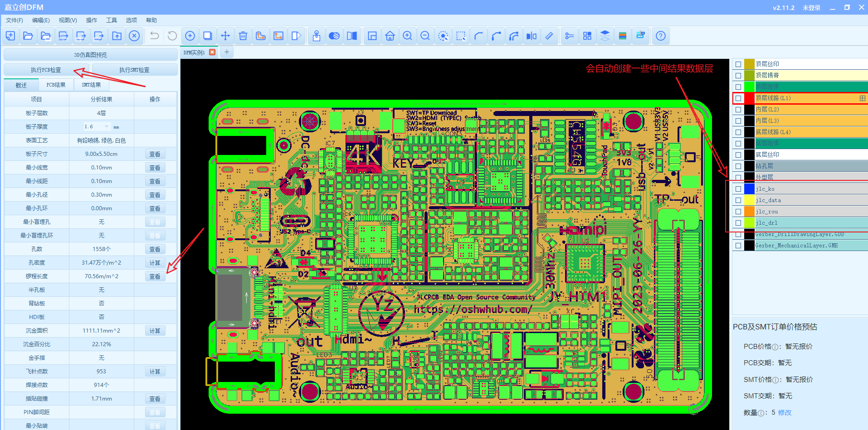The height and width of the screenshot is (430, 868).
Task: Select the ruler measurement tool
Action: [549, 36]
